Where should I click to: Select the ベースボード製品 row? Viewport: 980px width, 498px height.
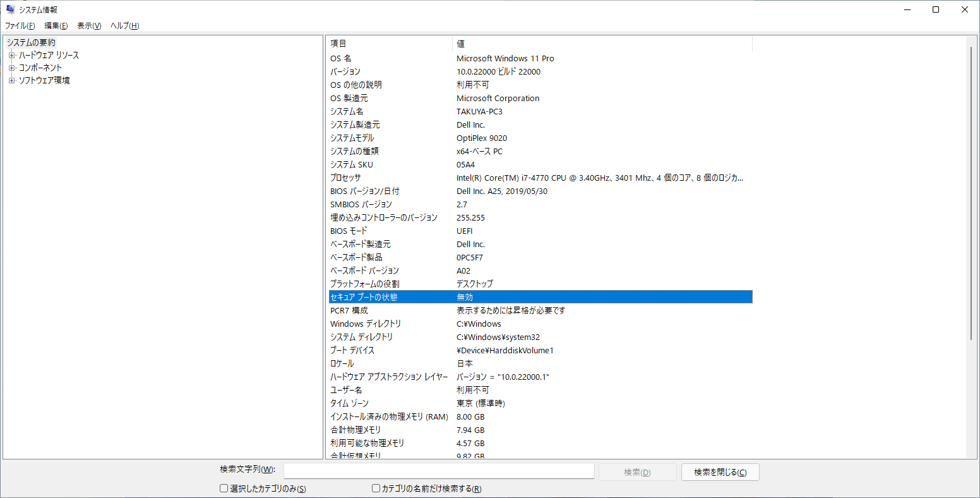click(x=540, y=257)
